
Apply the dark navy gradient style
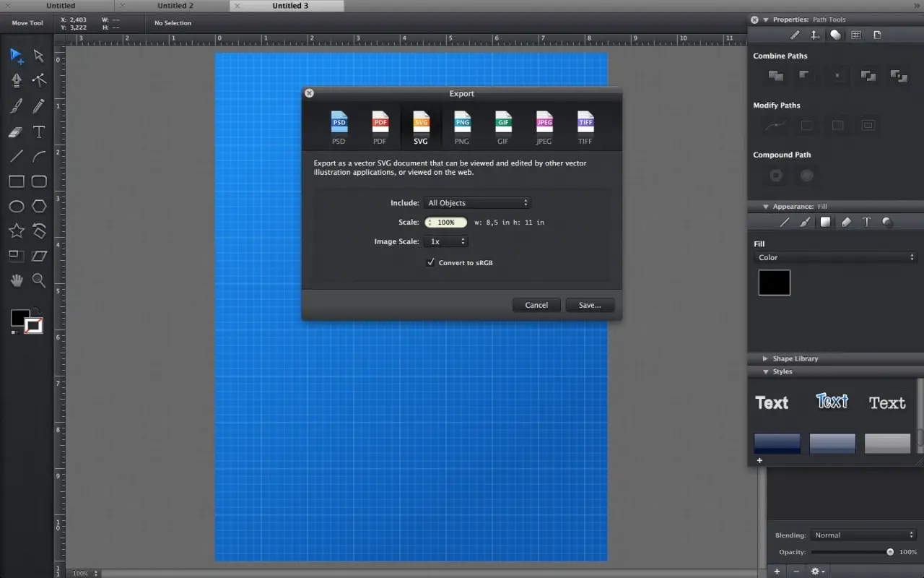pos(777,443)
